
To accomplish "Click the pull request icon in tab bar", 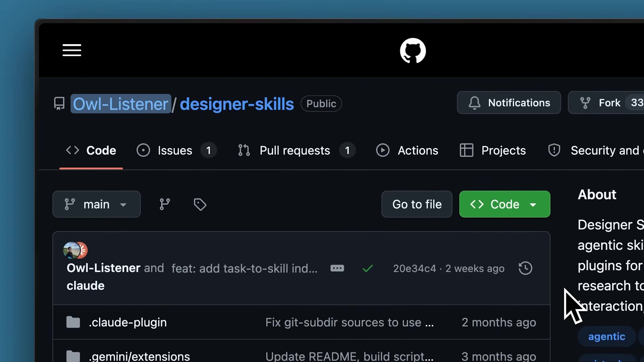I will (244, 150).
